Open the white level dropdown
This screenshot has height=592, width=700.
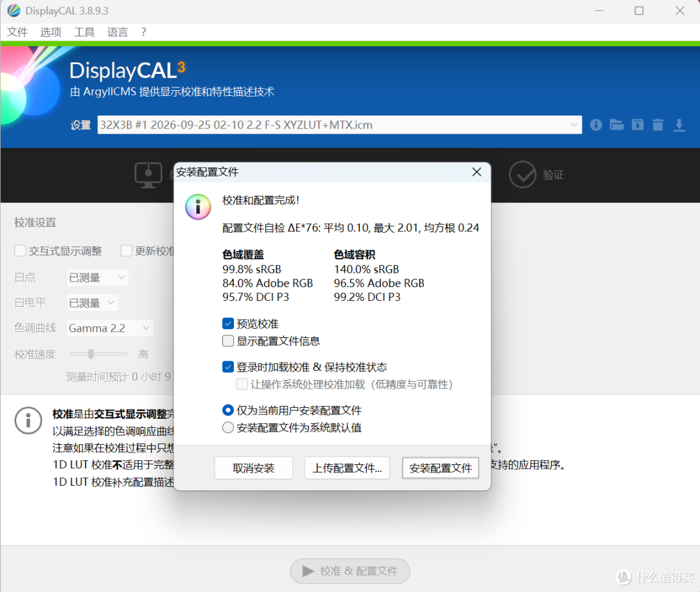pos(93,303)
